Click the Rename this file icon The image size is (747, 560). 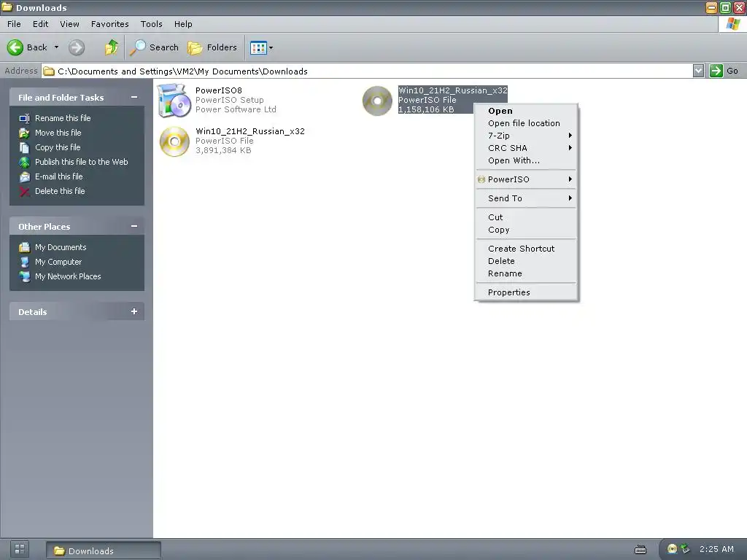24,118
